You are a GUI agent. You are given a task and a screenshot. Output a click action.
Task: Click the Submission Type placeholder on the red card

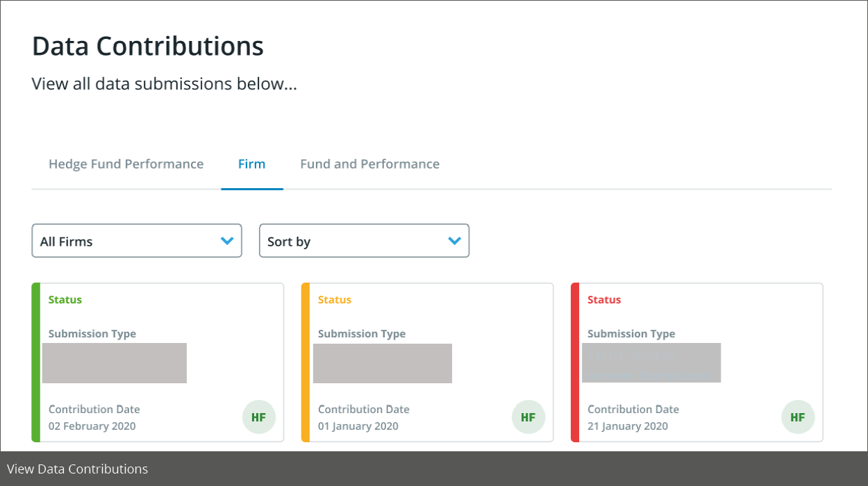(651, 362)
